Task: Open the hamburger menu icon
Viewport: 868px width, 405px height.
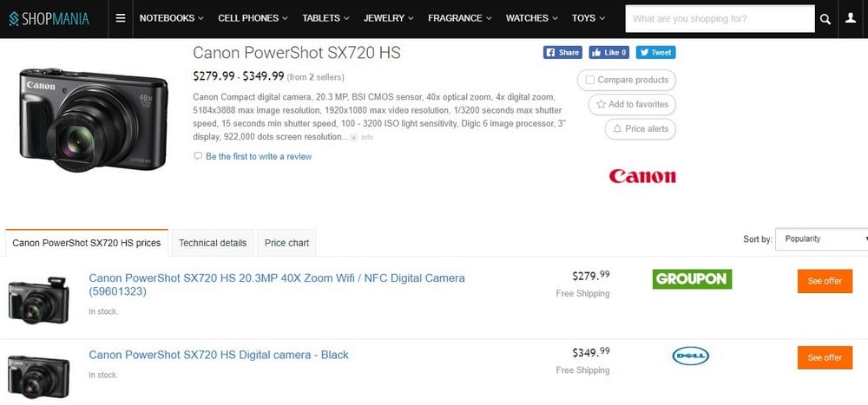Action: point(121,18)
